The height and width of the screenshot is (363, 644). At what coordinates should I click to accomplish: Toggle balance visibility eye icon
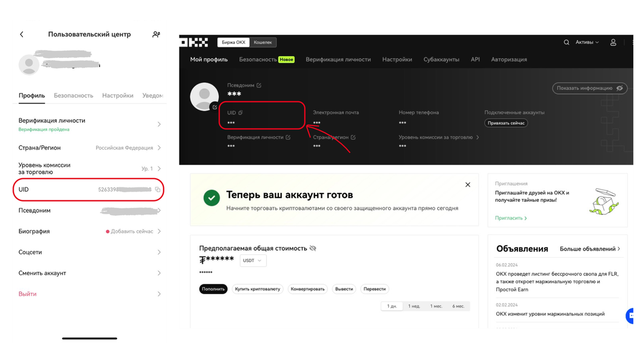pyautogui.click(x=313, y=248)
